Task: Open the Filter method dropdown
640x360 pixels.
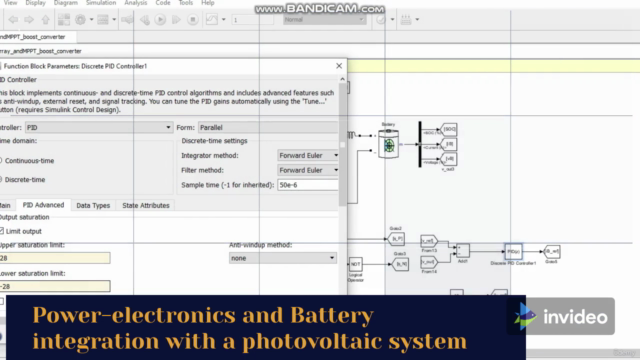Action: pos(308,170)
